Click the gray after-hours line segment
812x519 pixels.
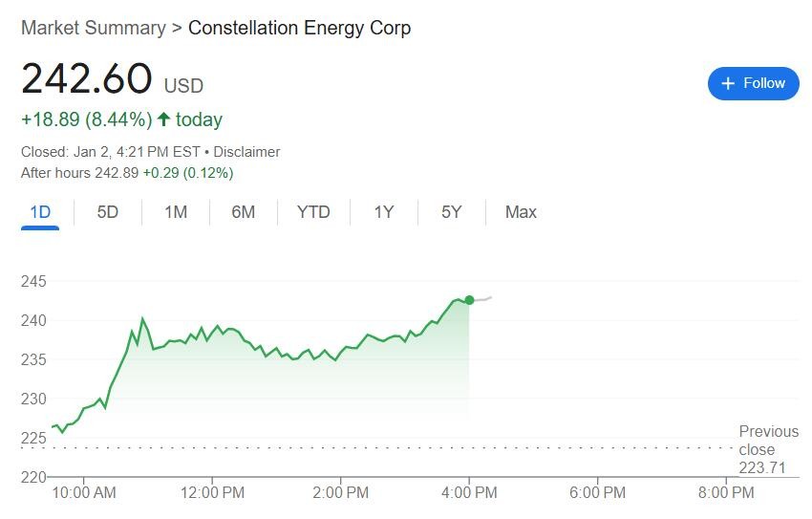[481, 299]
